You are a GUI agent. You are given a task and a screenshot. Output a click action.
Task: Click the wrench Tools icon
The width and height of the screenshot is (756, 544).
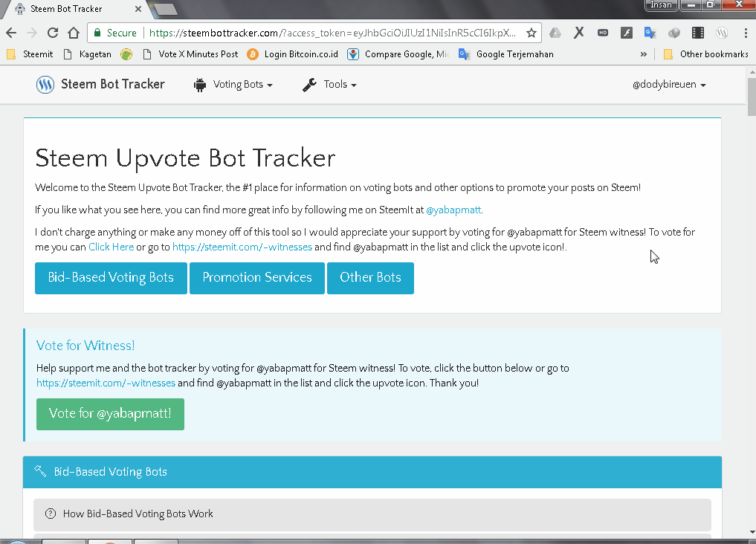click(309, 85)
